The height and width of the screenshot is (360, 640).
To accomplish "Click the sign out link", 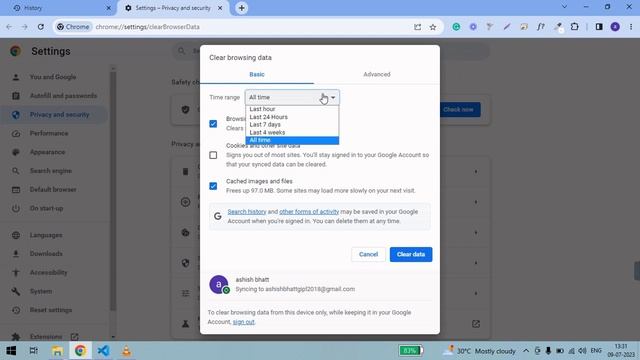I will pos(244,322).
